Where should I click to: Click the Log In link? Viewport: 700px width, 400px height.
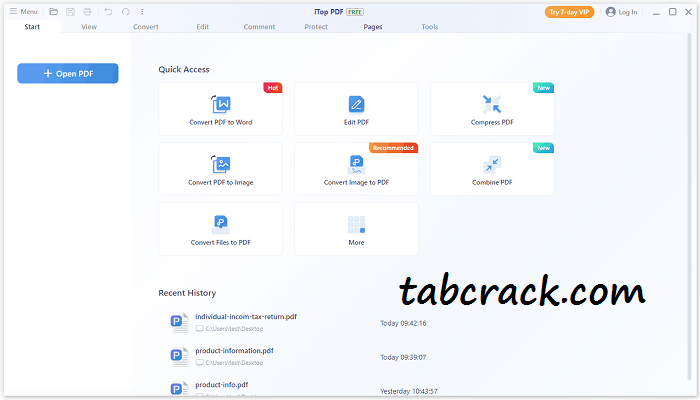[x=628, y=12]
